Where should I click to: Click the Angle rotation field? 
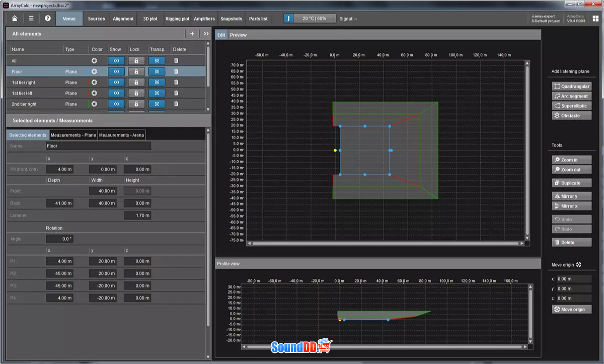click(x=59, y=239)
